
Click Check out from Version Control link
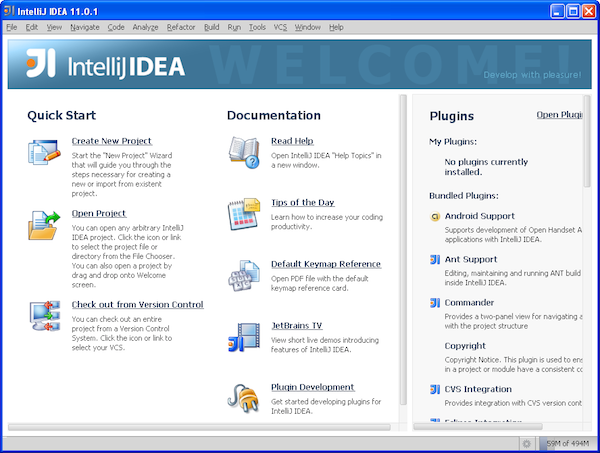(x=138, y=305)
